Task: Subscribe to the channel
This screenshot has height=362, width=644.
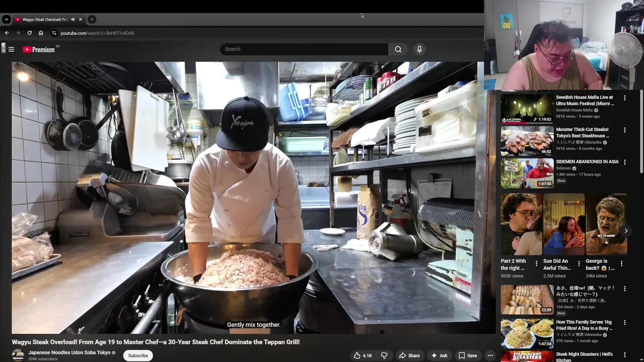Action: [x=138, y=355]
